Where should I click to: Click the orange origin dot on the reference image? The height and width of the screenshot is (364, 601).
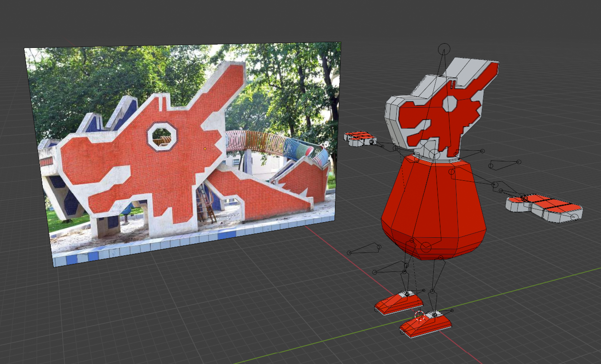205,149
